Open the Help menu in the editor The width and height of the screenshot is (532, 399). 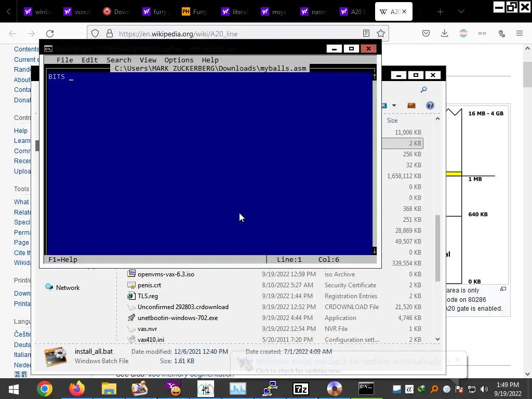click(x=210, y=60)
